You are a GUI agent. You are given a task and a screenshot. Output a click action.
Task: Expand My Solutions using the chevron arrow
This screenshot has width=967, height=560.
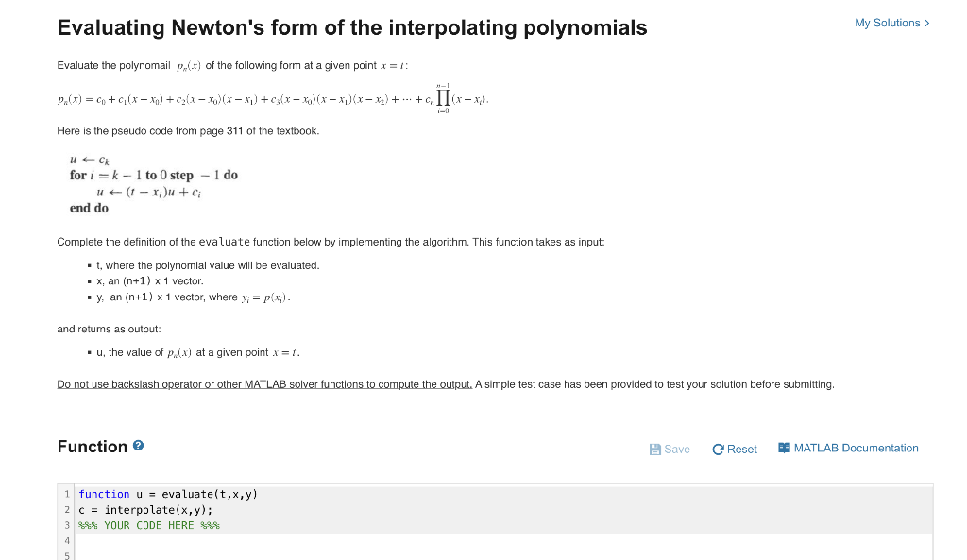[928, 23]
